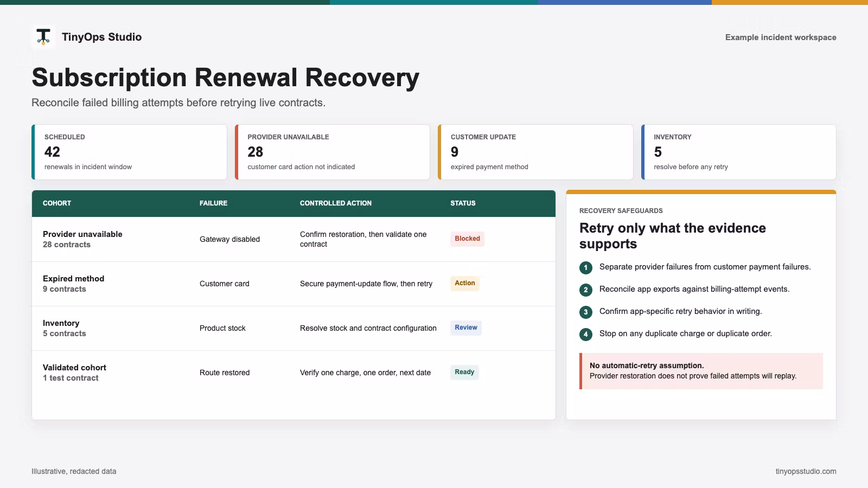Open the Provider Unavailable 28 card
This screenshot has height=488, width=868.
tap(333, 152)
